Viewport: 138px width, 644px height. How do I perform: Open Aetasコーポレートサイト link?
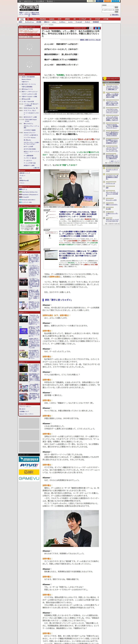26,414
